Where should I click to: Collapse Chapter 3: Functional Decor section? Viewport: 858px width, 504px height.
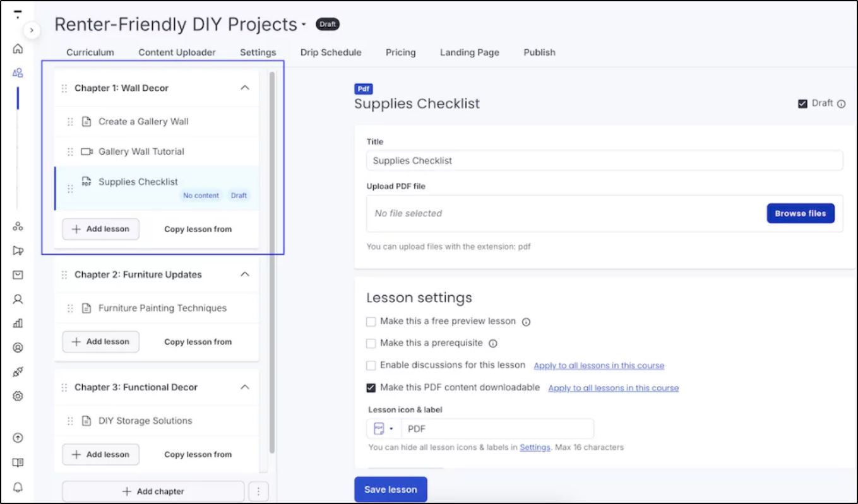point(245,387)
